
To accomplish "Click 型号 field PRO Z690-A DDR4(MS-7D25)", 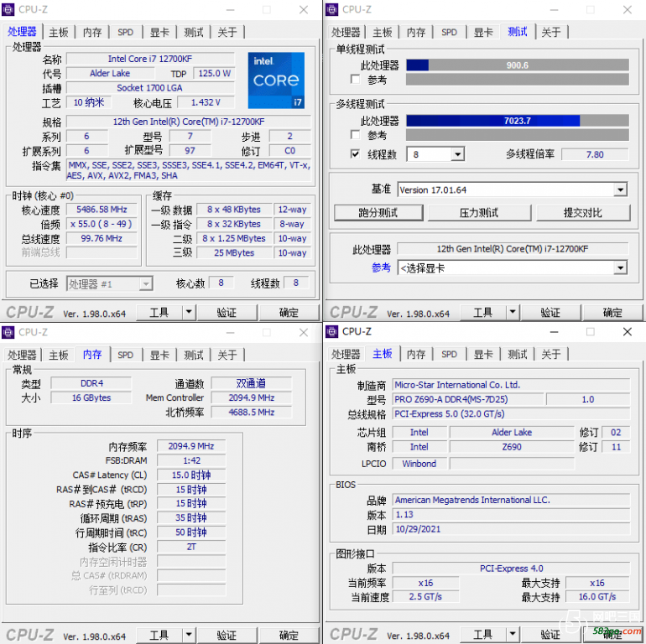I will pyautogui.click(x=468, y=399).
